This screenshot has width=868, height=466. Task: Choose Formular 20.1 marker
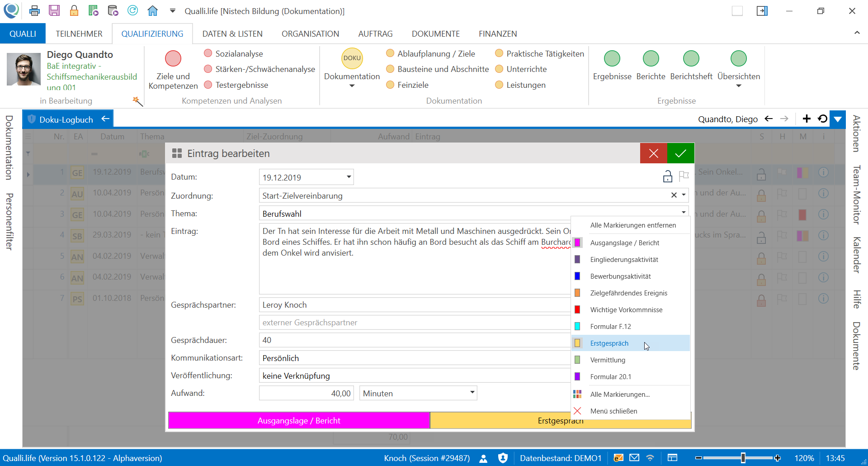click(x=631, y=377)
